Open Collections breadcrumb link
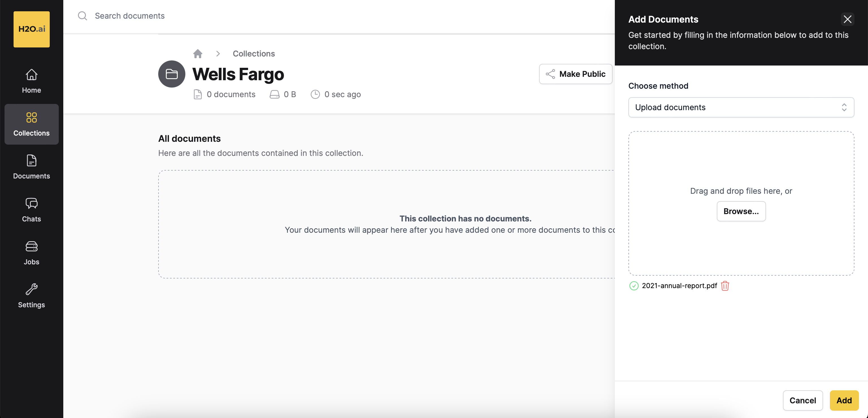The width and height of the screenshot is (868, 418). (254, 54)
